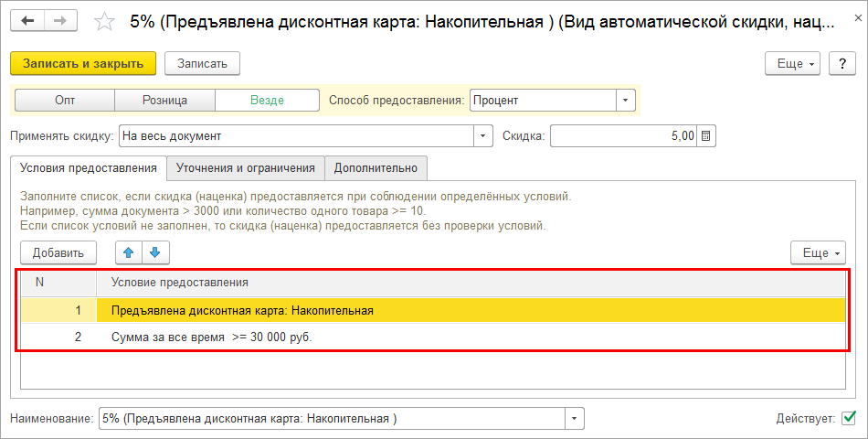Click the forward navigation arrow
Image resolution: width=868 pixels, height=439 pixels.
coord(59,19)
